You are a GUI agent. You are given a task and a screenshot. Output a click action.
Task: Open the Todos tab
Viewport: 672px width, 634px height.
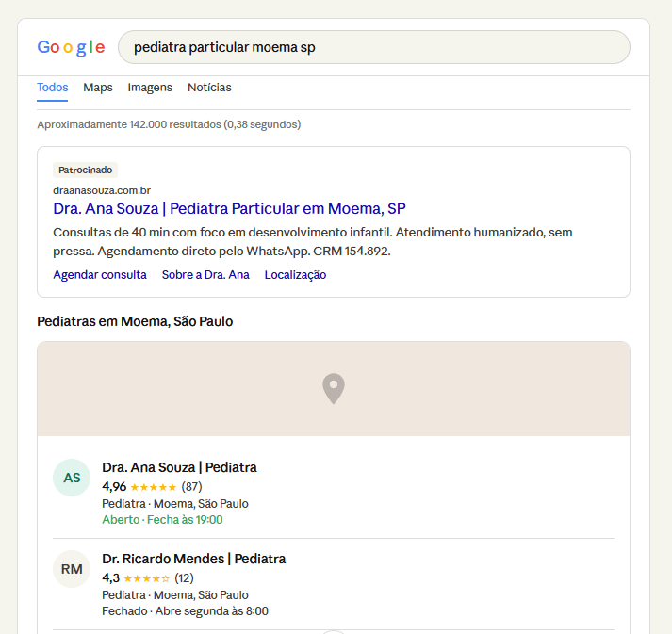[52, 88]
